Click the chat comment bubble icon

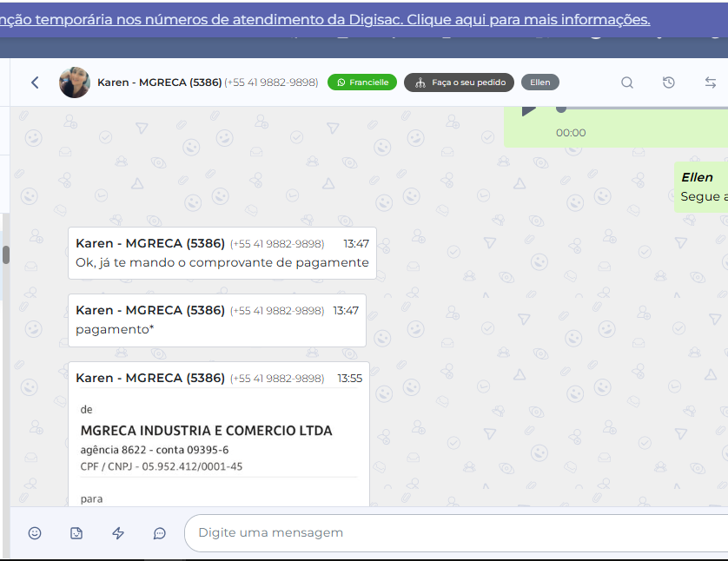click(160, 533)
